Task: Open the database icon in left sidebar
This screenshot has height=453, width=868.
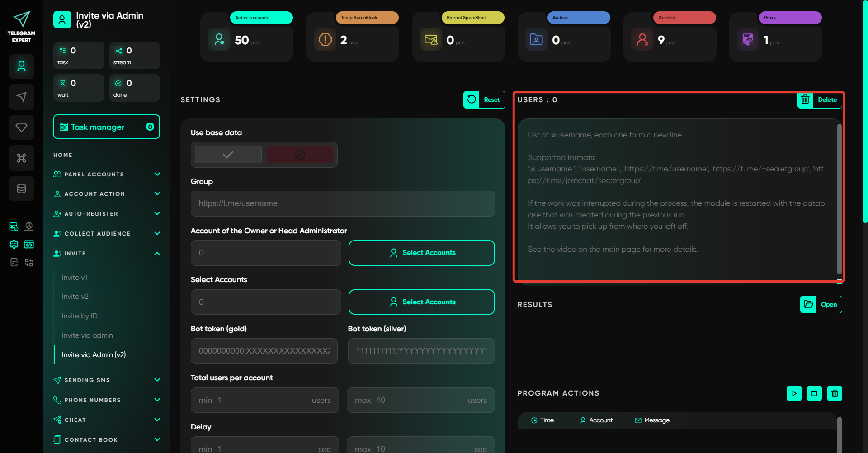Action: [21, 189]
